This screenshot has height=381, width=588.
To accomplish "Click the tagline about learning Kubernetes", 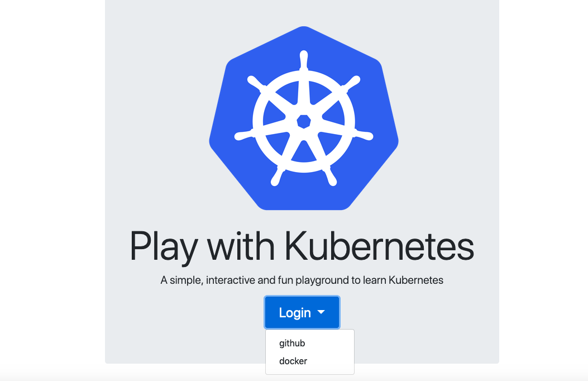I will (x=302, y=280).
